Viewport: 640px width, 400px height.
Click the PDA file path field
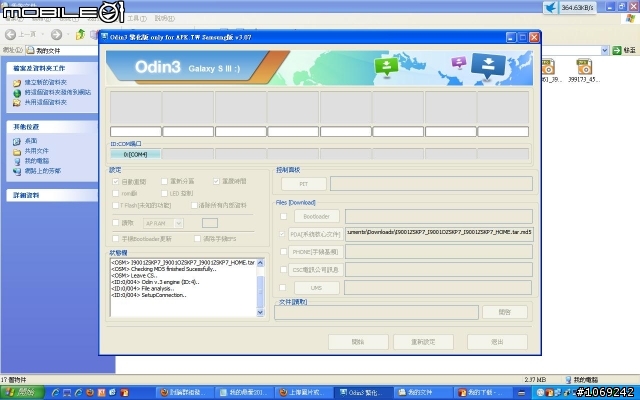[x=439, y=234]
